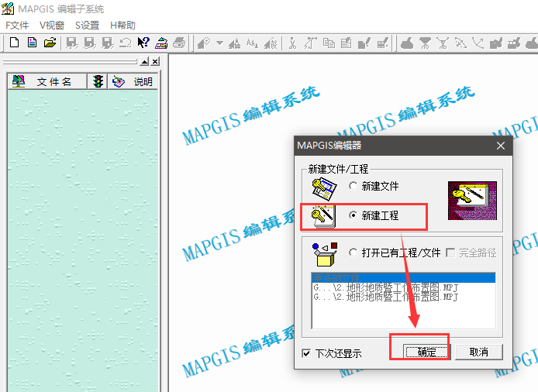Select the 新建工程 radio button

click(x=353, y=215)
